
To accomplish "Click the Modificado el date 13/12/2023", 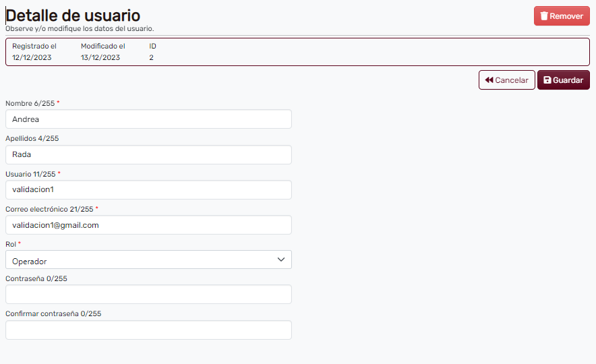I will click(x=100, y=57).
